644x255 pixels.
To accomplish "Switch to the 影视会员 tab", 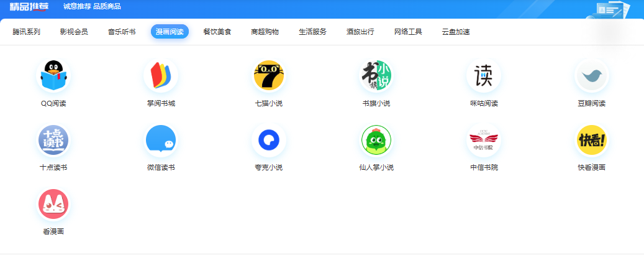I will 74,32.
